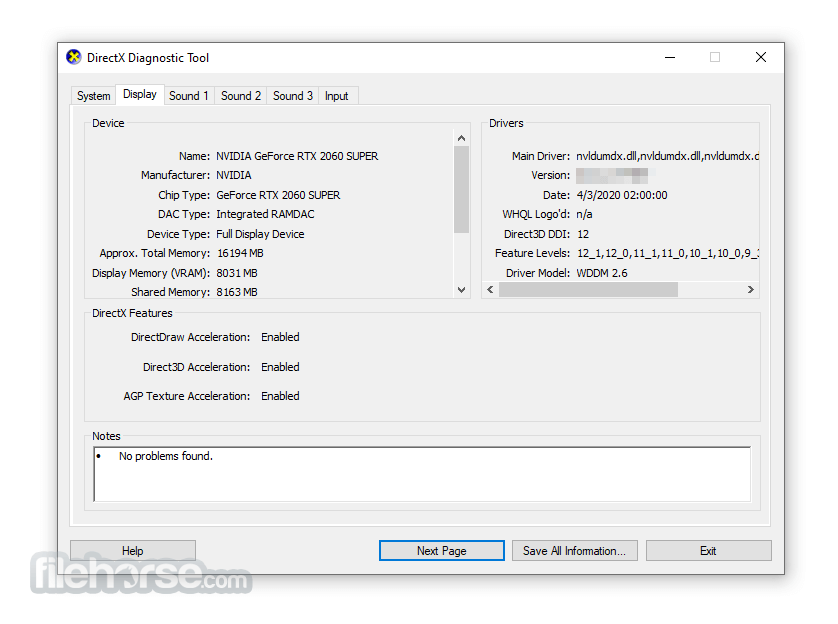Click Save All Information button

(575, 551)
